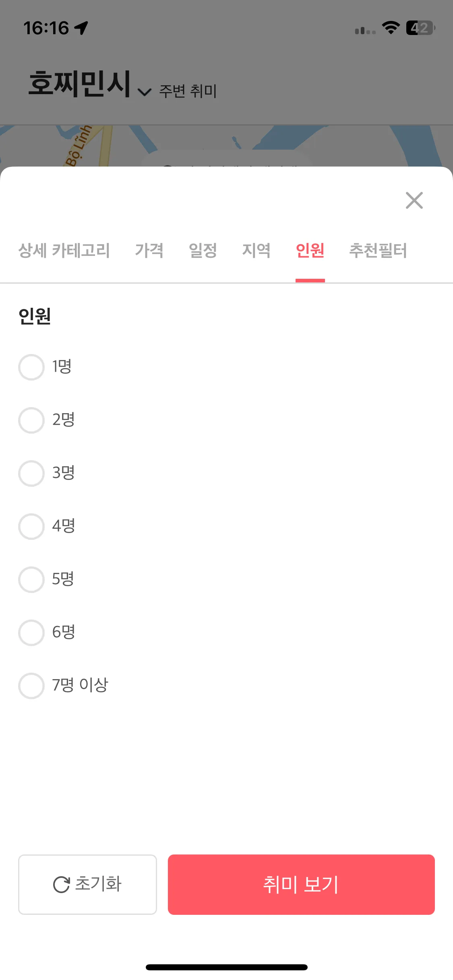Image resolution: width=453 pixels, height=980 pixels.
Task: Open the 가격 tab
Action: 149,250
